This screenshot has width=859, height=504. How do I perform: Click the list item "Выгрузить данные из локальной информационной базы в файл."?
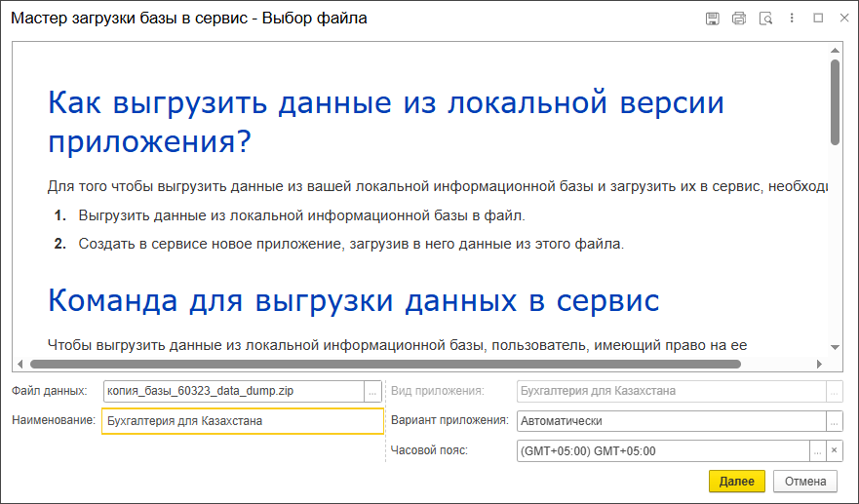coord(301,215)
